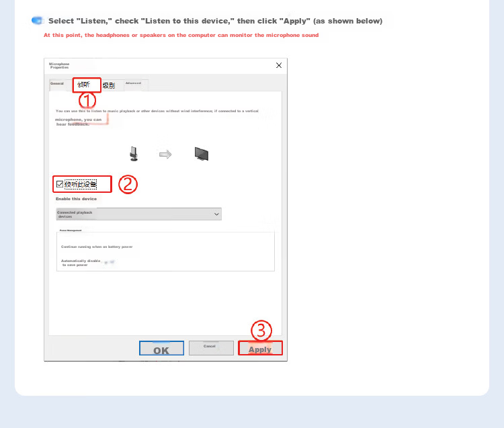Viewport: 504px width, 428px height.
Task: Expand the Connected playback devices dropdown
Action: click(x=138, y=214)
